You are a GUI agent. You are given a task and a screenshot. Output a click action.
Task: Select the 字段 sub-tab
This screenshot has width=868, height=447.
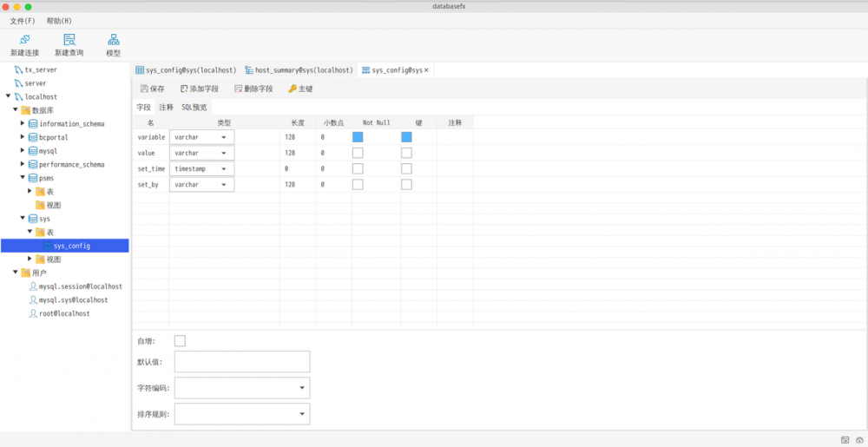[143, 108]
